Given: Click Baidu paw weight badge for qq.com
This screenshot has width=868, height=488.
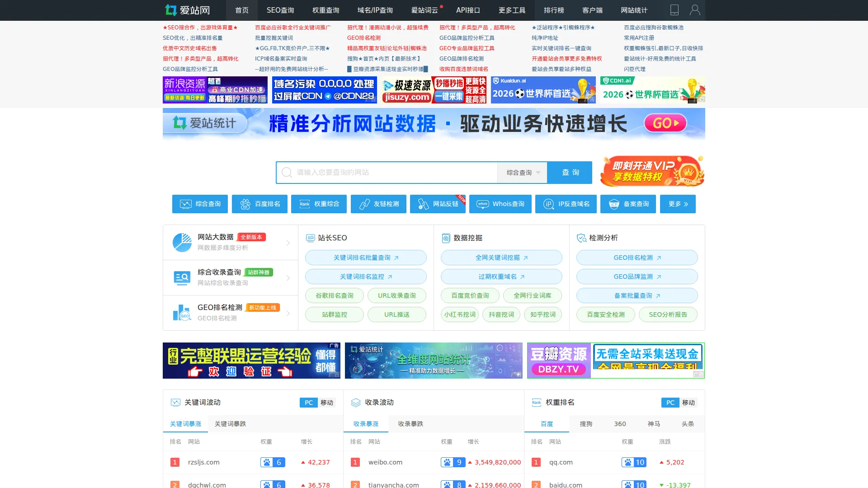Looking at the screenshot, I should 634,462.
